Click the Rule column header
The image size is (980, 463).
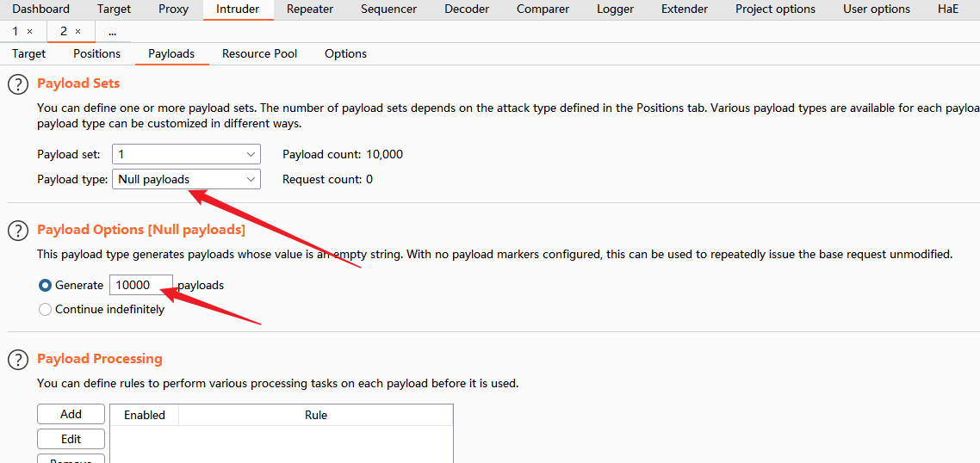[316, 415]
